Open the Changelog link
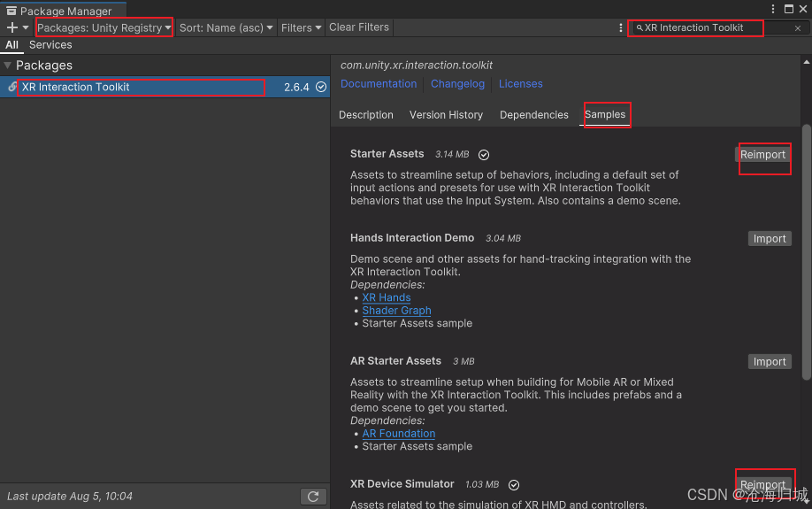This screenshot has width=812, height=509. 458,84
